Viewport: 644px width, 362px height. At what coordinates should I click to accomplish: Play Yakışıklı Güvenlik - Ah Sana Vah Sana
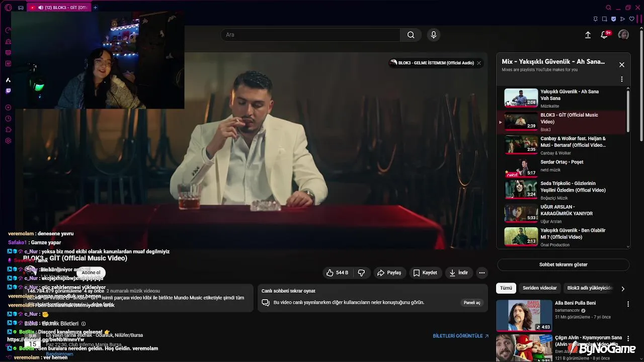[x=561, y=98]
